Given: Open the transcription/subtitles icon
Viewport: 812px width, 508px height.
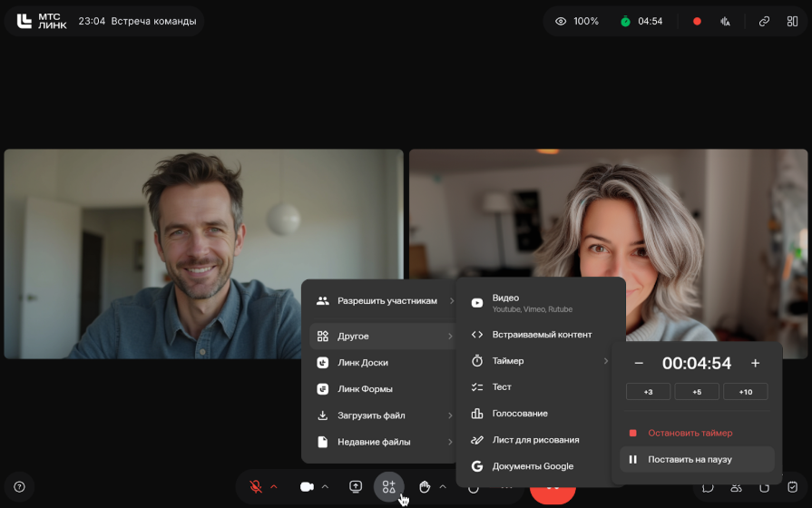Looking at the screenshot, I should [725, 21].
